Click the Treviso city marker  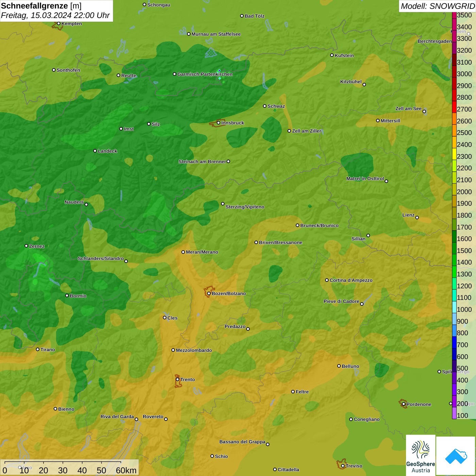(343, 466)
